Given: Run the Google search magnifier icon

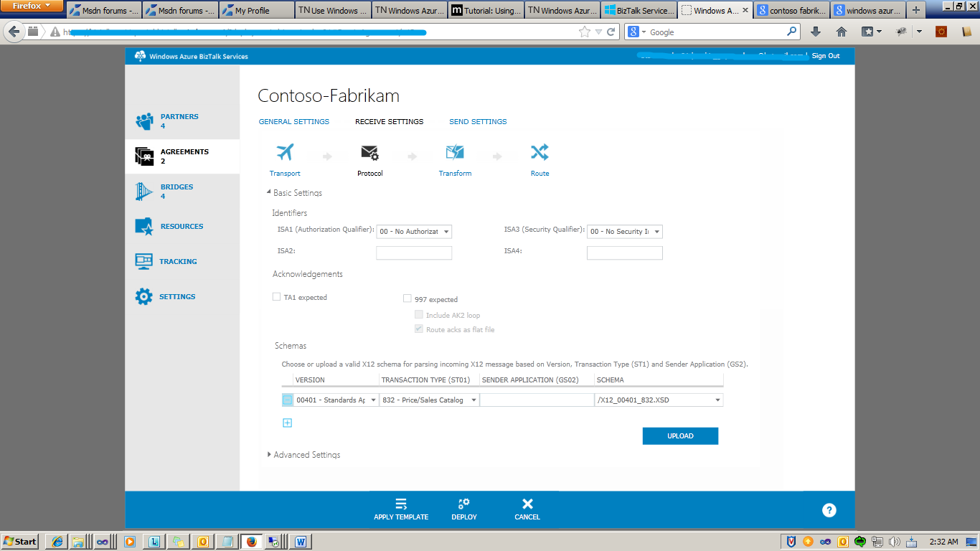Looking at the screenshot, I should coord(792,32).
